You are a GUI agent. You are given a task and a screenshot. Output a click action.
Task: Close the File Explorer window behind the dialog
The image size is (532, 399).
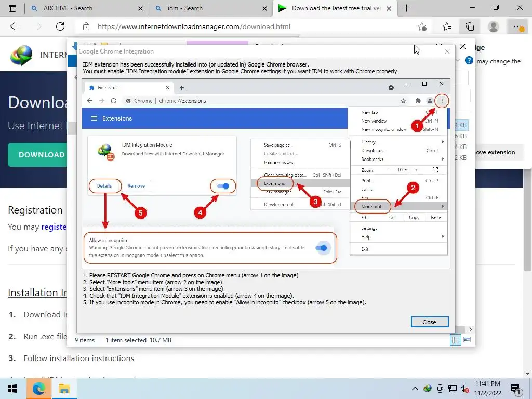[463, 46]
